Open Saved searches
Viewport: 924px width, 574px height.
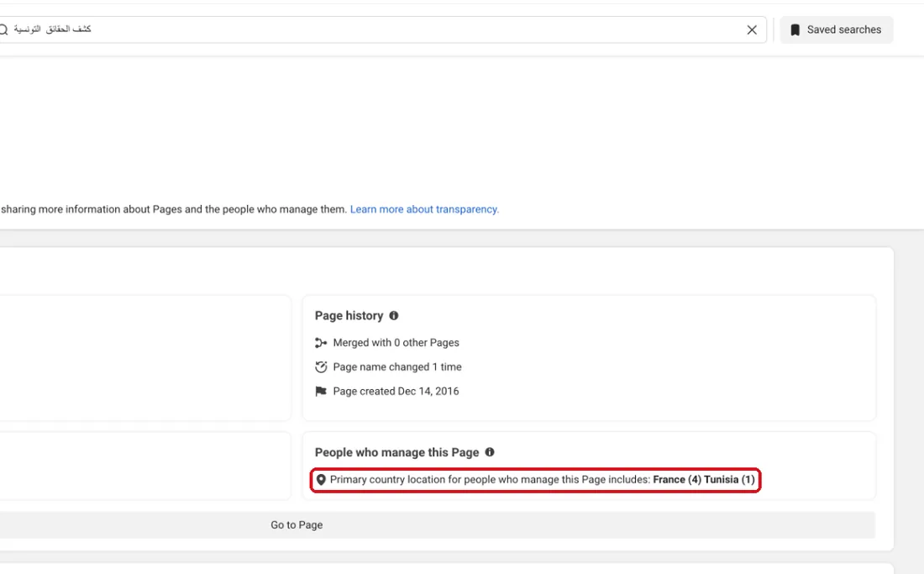click(836, 29)
